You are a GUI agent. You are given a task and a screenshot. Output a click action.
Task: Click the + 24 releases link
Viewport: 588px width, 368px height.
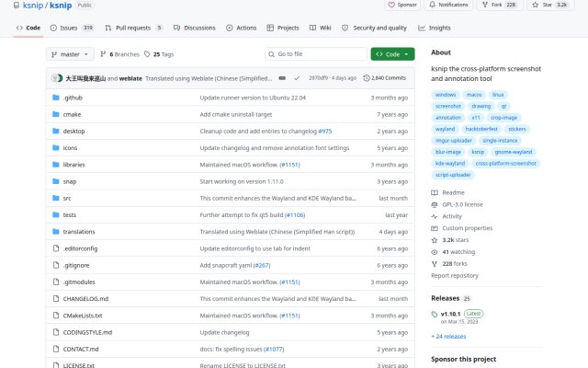(448, 337)
